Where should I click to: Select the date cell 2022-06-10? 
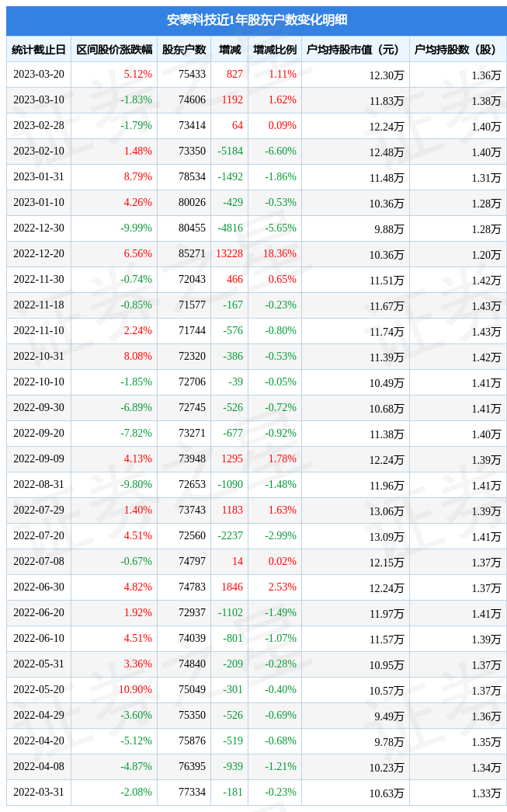(x=39, y=638)
